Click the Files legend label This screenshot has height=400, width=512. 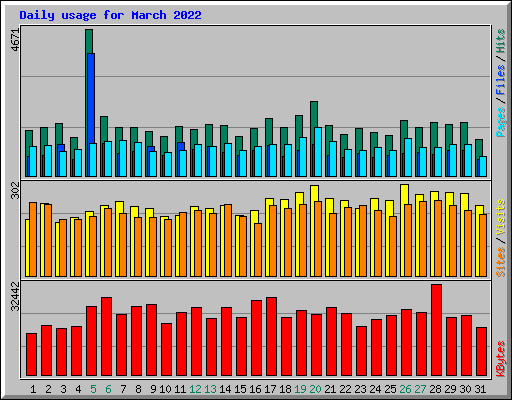click(501, 80)
